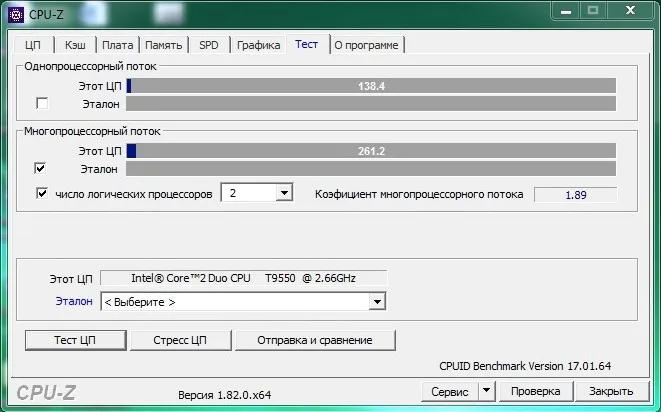Screen dimensions: 661x412
Task: Click CPUID Benchmark Version 17.01.64 text
Action: pyautogui.click(x=525, y=366)
